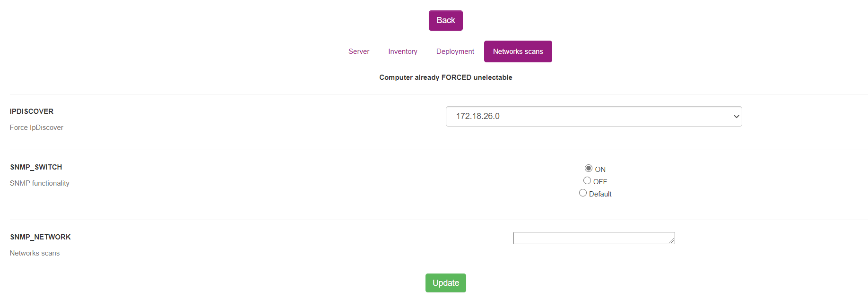Switch to the Server tab
Screen dimensions: 868x307
[x=359, y=51]
